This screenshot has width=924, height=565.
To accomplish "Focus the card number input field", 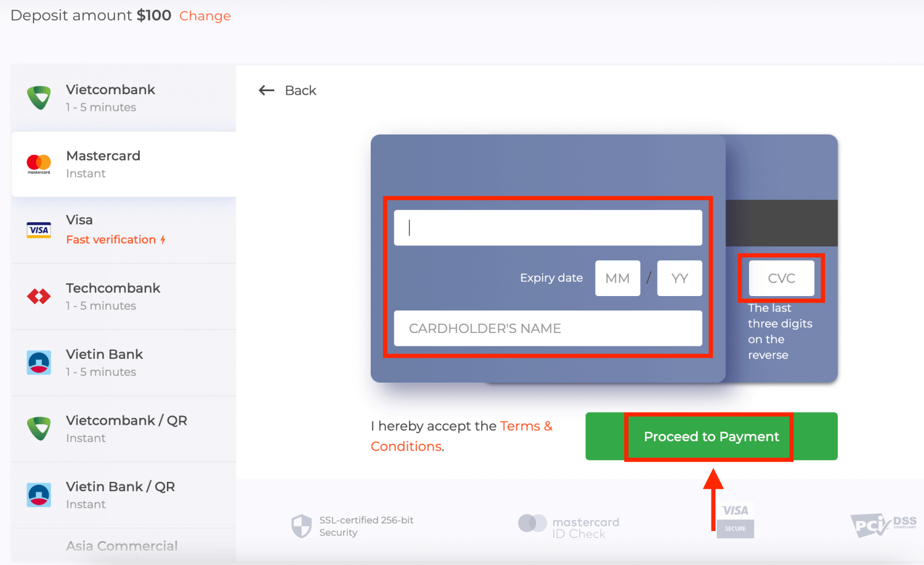I will coord(547,228).
